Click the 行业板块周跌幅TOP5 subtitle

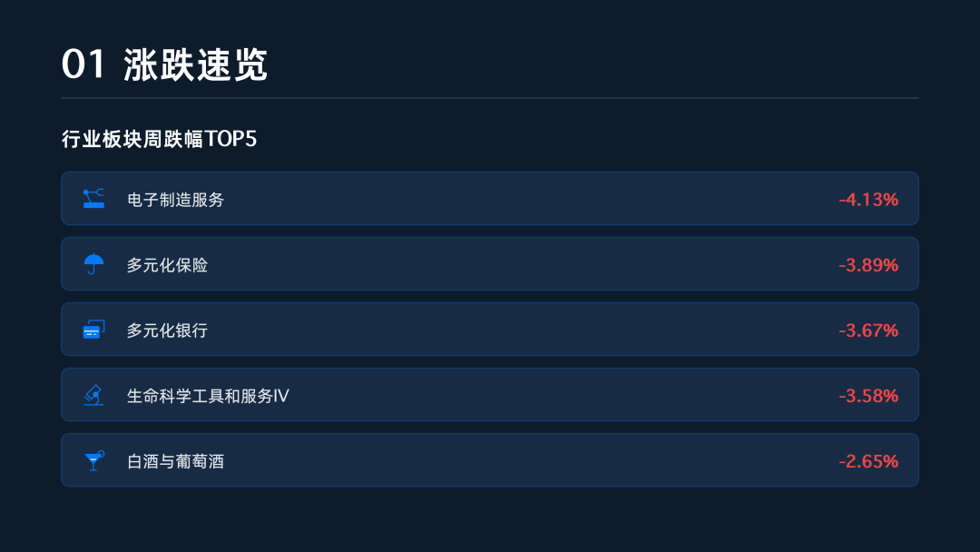coord(159,139)
